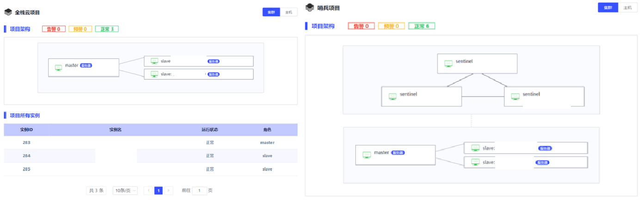This screenshot has height=200, width=644.
Task: Click master node monitor icon in 哨兵项目
Action: pyautogui.click(x=367, y=155)
